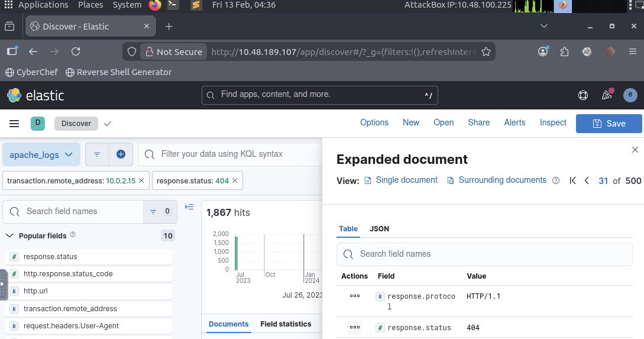Toggle actions for the response.status row
Viewport: 644px width, 339px height.
click(355, 327)
